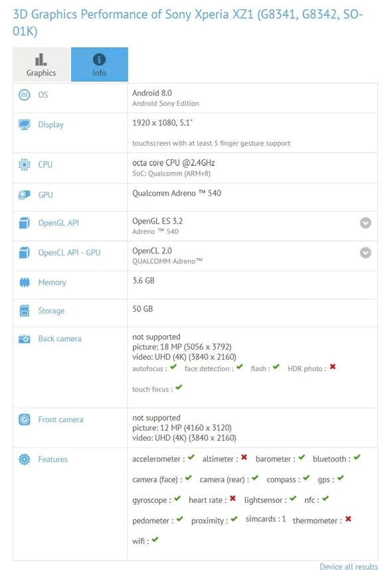The image size is (392, 570).
Task: Select the Memory row icon
Action: point(25,282)
